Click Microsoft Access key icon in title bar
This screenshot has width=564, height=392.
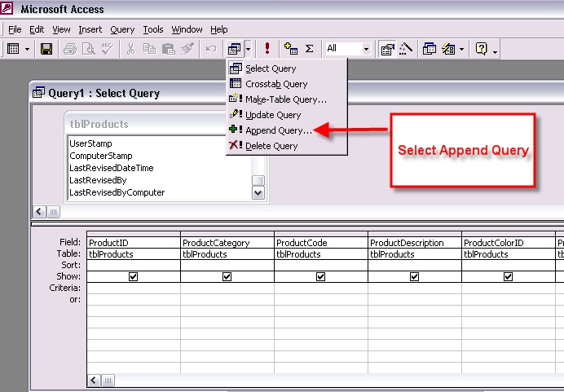7,8
